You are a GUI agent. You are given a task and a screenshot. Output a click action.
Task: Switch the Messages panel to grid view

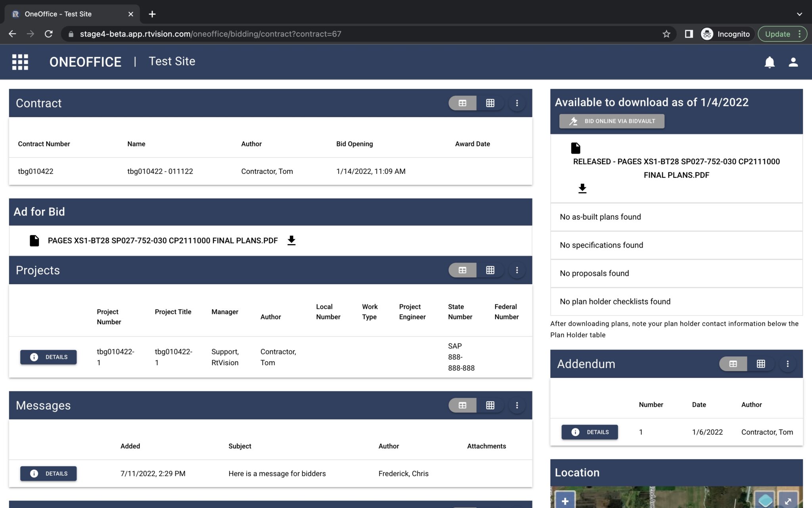click(x=491, y=405)
